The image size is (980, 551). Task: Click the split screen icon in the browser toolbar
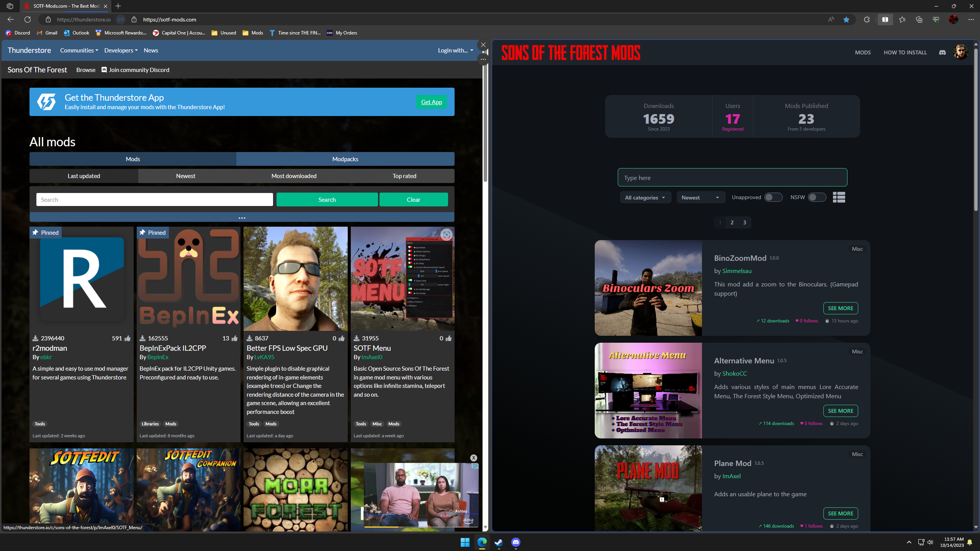(x=885, y=20)
